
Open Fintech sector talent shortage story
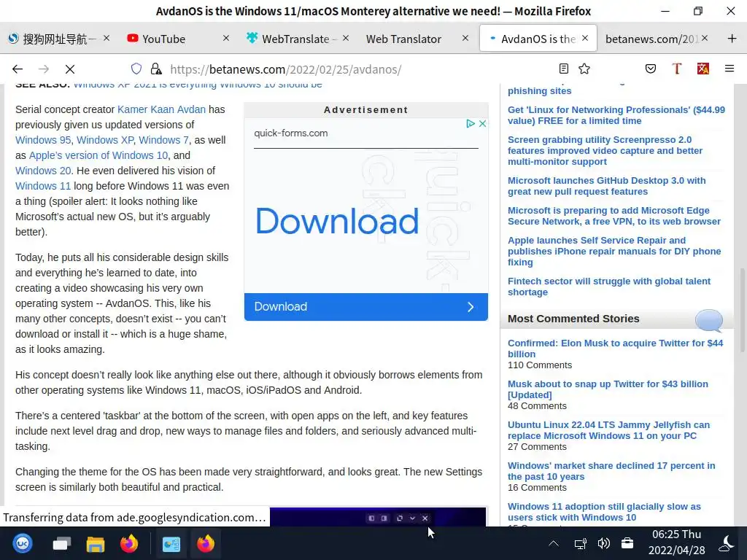609,287
